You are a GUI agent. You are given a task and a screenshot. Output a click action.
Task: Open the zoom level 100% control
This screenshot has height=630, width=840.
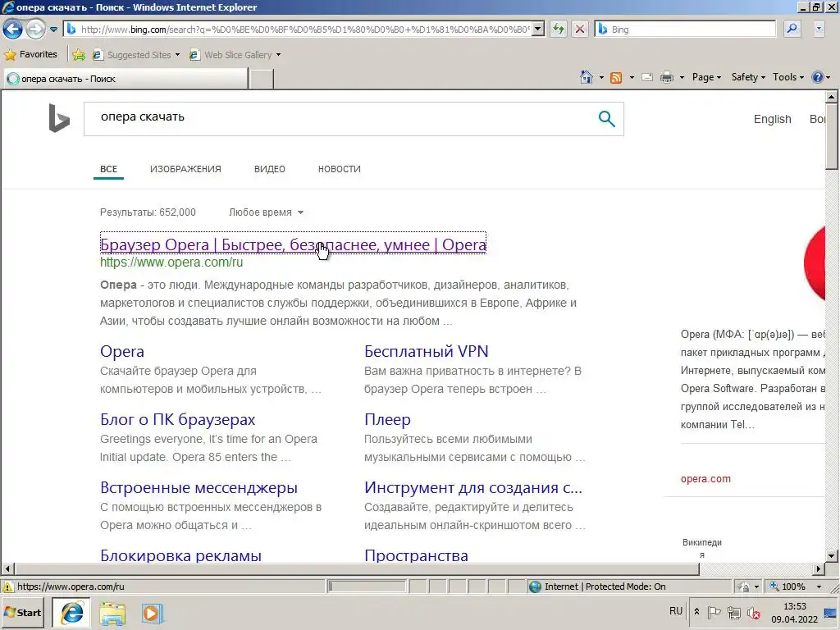click(x=795, y=587)
